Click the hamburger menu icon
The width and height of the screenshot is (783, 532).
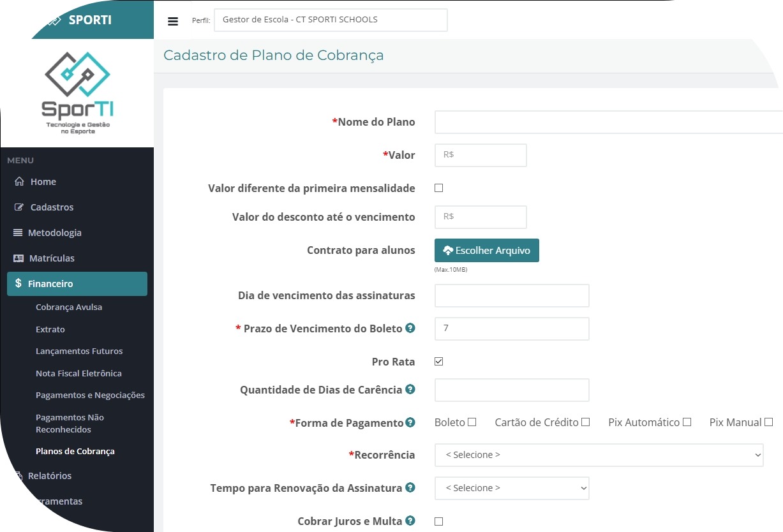tap(173, 21)
